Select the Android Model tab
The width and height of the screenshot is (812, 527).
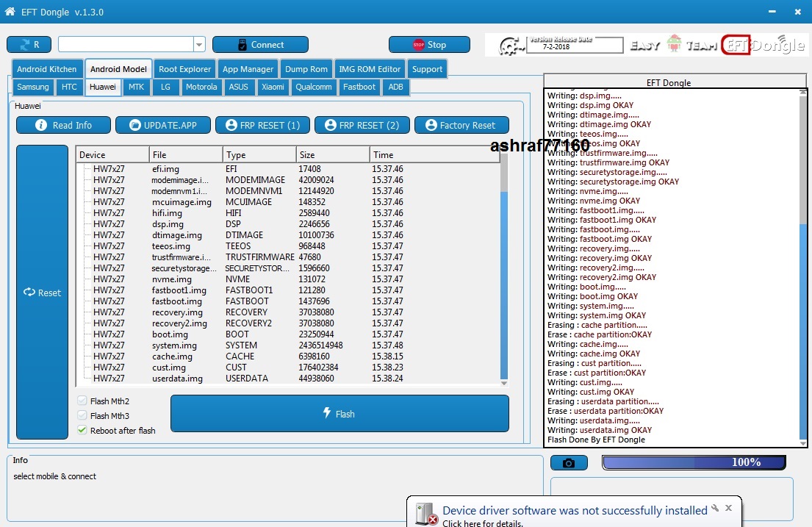point(118,69)
